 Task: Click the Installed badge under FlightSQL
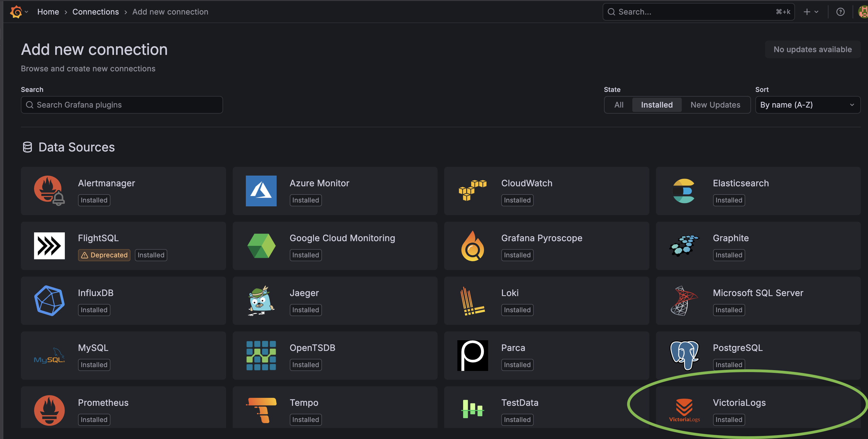(151, 255)
